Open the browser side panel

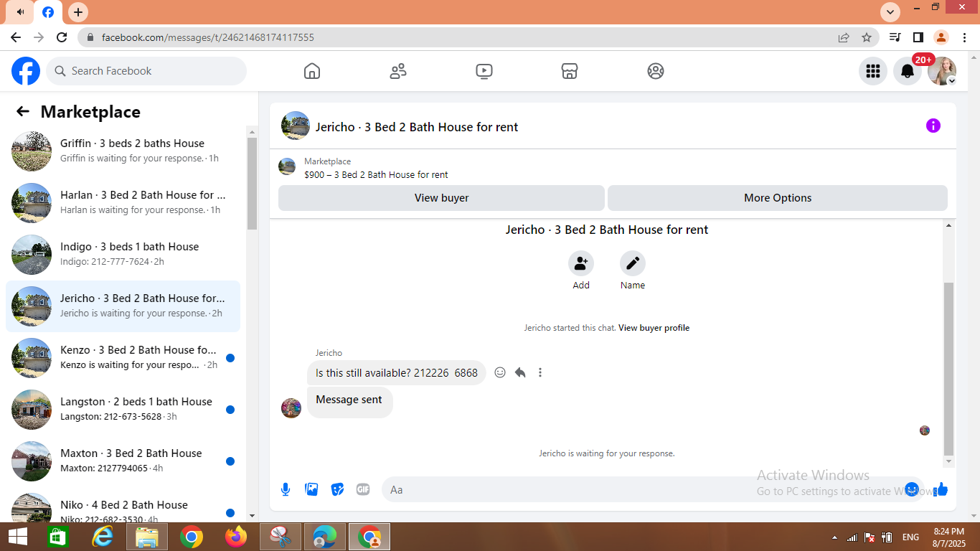918,37
